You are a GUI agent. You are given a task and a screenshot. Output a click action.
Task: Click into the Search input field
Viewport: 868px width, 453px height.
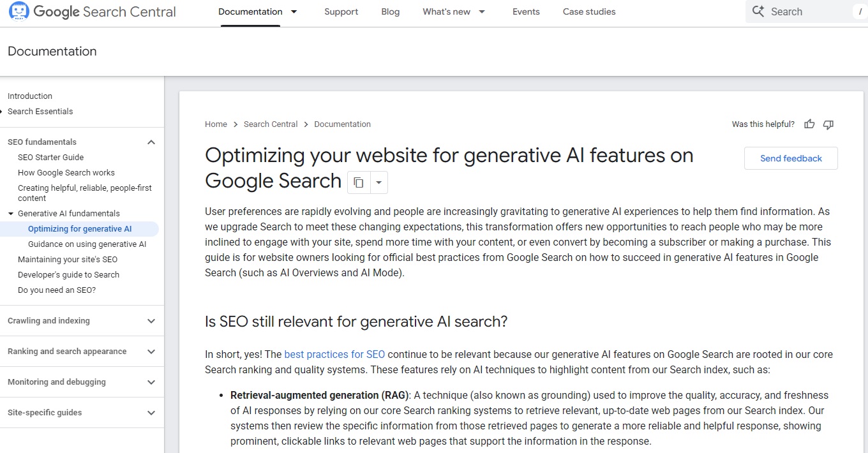pos(807,11)
